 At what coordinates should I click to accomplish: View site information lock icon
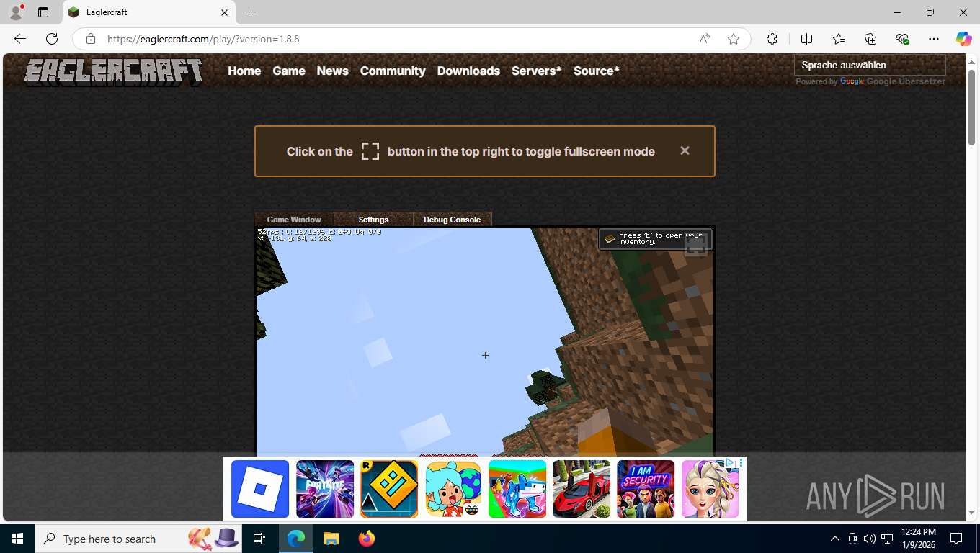point(90,39)
